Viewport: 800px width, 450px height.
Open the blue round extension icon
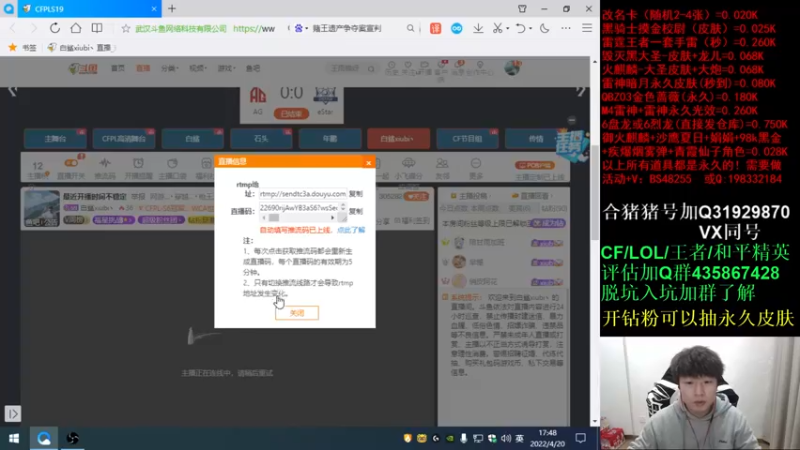point(457,29)
